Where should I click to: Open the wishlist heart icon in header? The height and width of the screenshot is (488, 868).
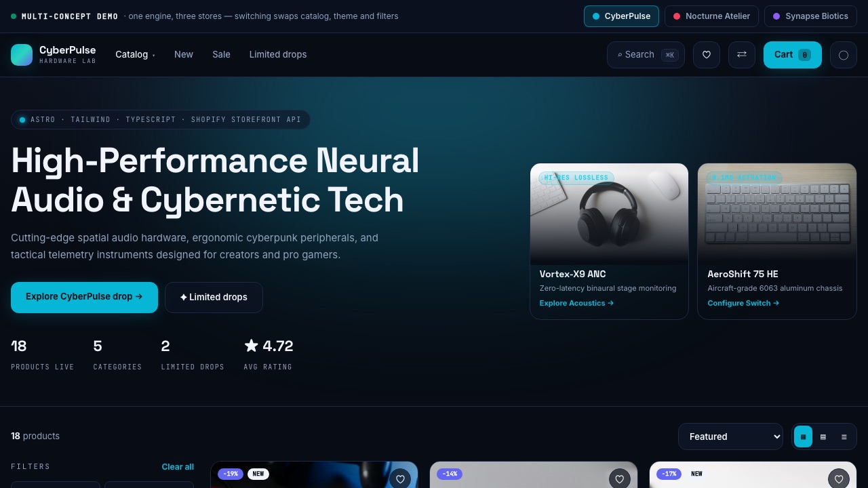pos(707,55)
